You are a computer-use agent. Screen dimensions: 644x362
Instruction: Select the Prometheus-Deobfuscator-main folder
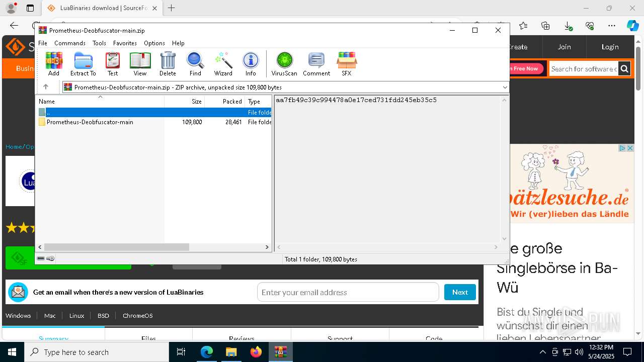[x=154, y=122]
